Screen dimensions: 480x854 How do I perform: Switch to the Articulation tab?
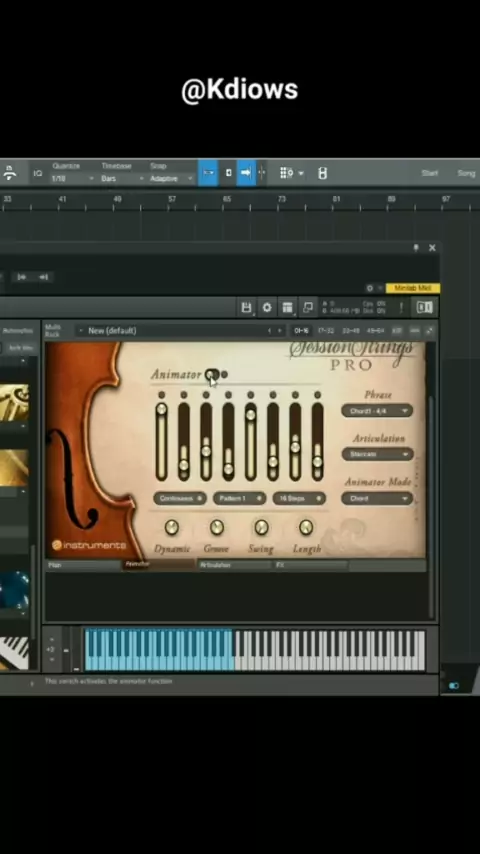235,565
